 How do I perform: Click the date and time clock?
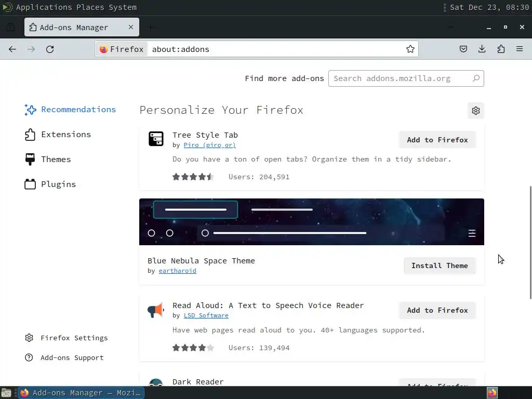coord(489,7)
